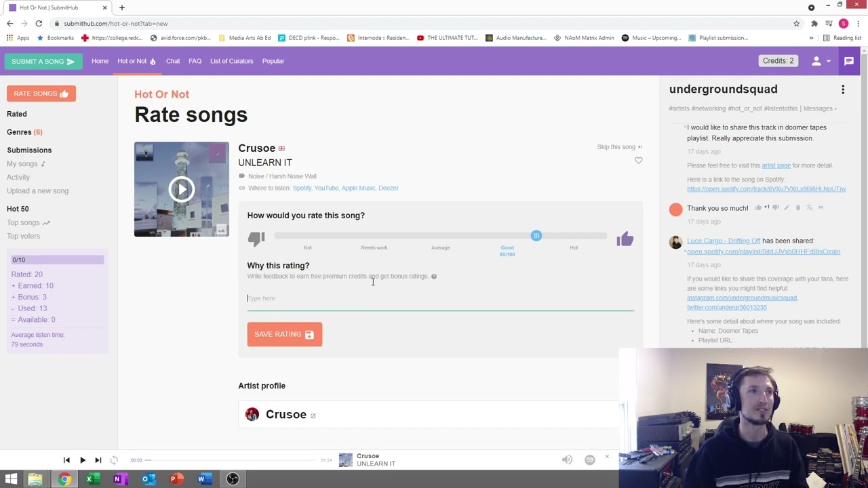The image size is (868, 488).
Task: Open Apple Music listen link
Action: pos(358,188)
